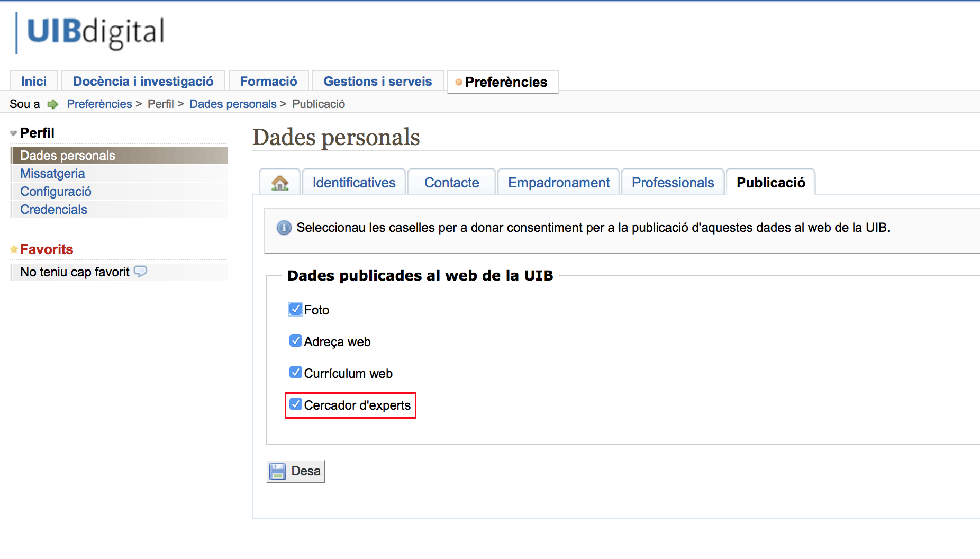Click the speech bubble favorites help icon
Viewport: 980px width, 559px height.
(140, 272)
